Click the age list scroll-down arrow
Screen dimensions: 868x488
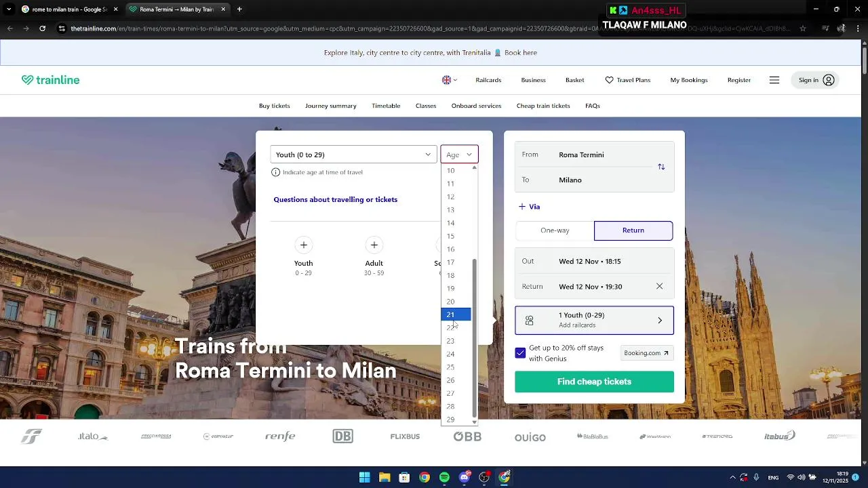[474, 422]
